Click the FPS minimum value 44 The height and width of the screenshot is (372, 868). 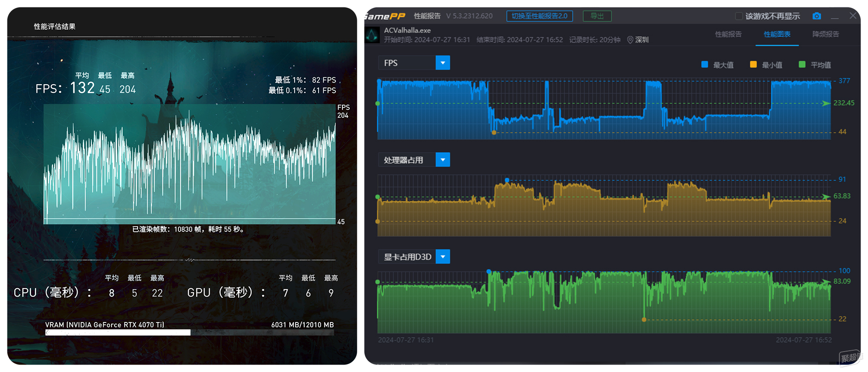[x=842, y=132]
